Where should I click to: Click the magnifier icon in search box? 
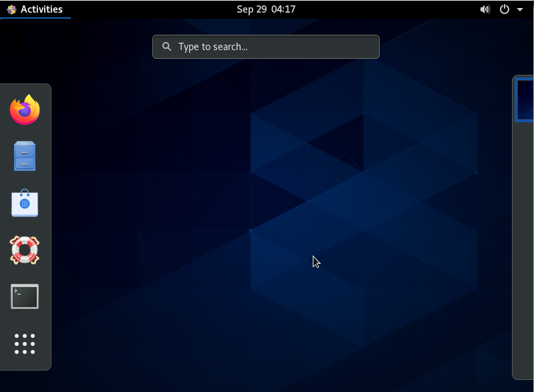pyautogui.click(x=166, y=47)
